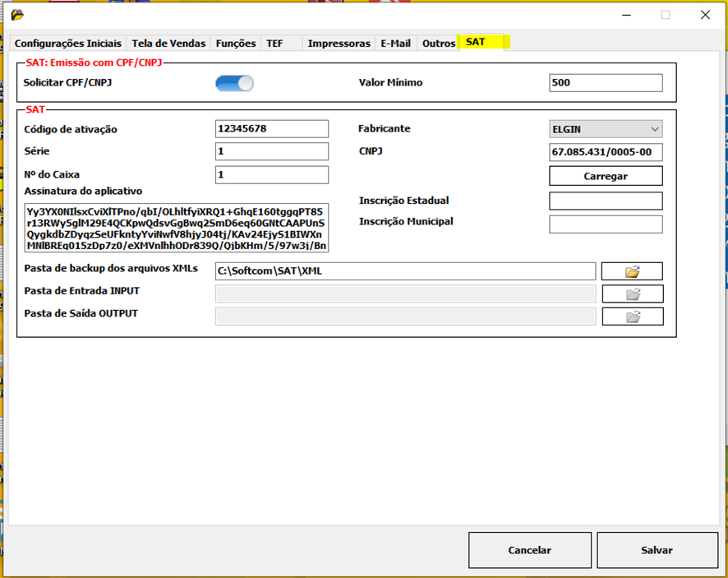The width and height of the screenshot is (728, 578).
Task: Click the folder icon for Pasta de Saída OUTPUT
Action: click(632, 317)
